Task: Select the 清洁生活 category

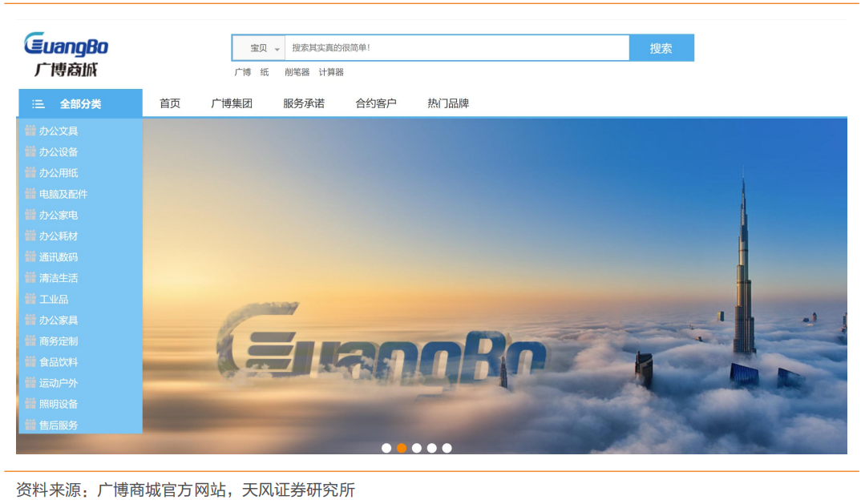Action: tap(59, 278)
